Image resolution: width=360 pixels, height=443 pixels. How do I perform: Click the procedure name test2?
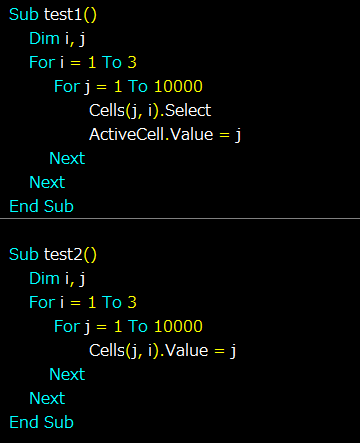pyautogui.click(x=63, y=255)
